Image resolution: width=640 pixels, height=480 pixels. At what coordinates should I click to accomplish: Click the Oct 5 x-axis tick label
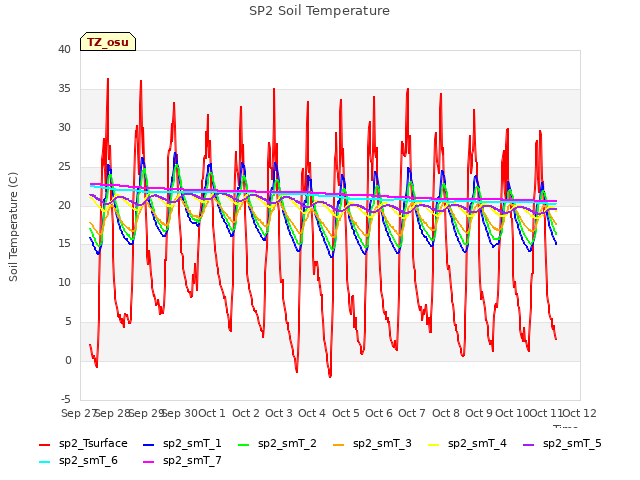pos(346,413)
